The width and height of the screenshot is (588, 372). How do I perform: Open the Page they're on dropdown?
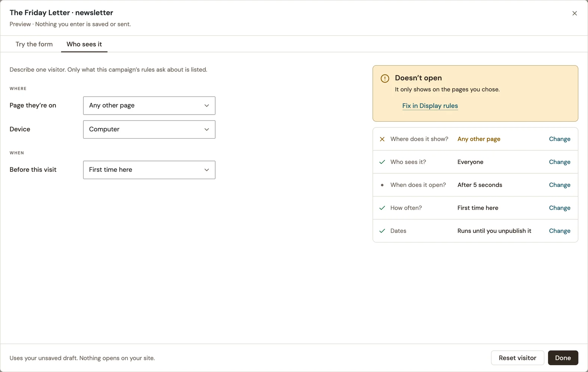point(149,106)
